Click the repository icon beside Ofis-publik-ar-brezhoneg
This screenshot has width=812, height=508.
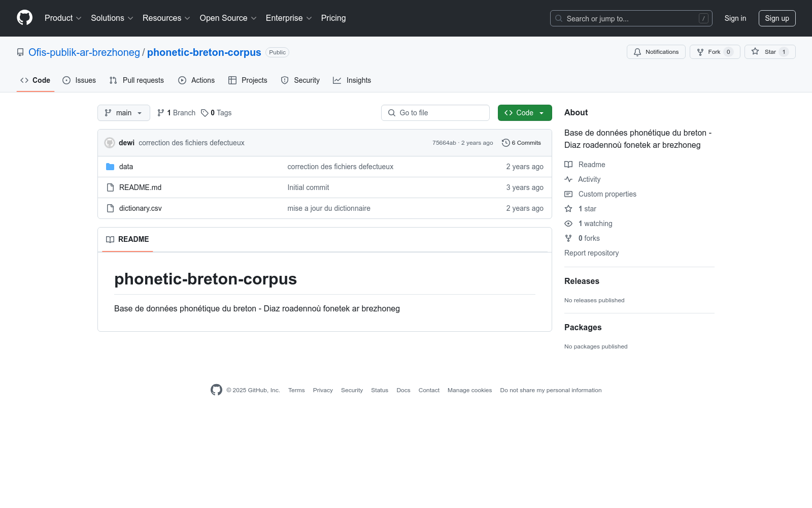[x=20, y=52]
